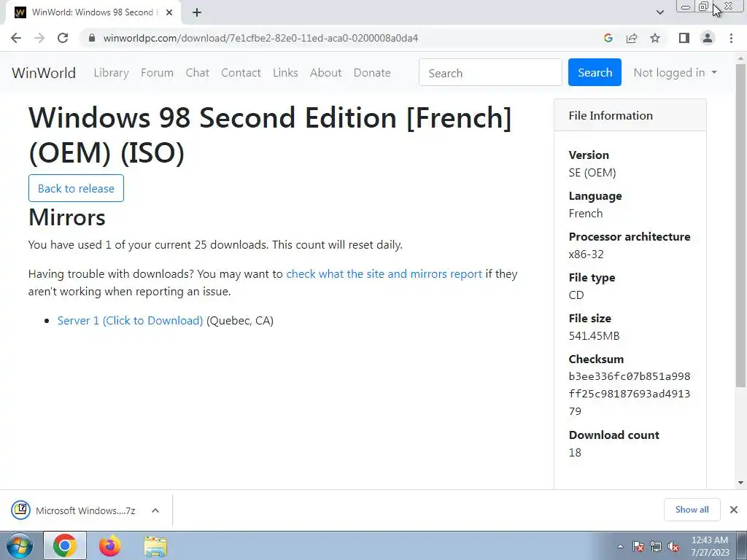Click the page vertical scrollbar
Image resolution: width=747 pixels, height=560 pixels.
(740, 225)
